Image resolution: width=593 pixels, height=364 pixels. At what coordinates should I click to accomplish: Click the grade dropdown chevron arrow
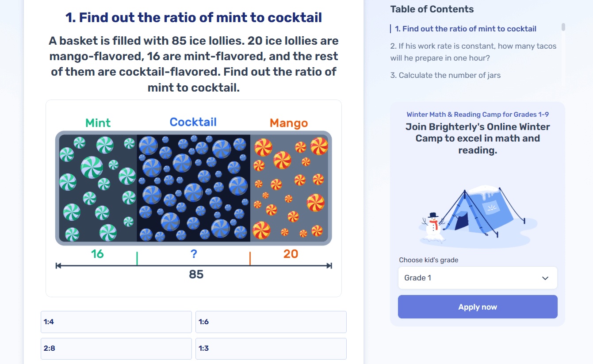point(545,278)
